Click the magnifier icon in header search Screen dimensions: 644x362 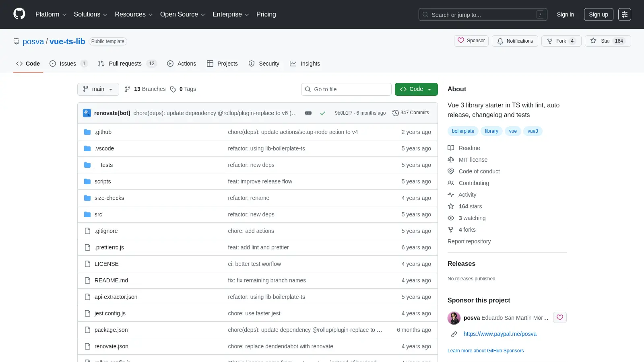click(425, 14)
